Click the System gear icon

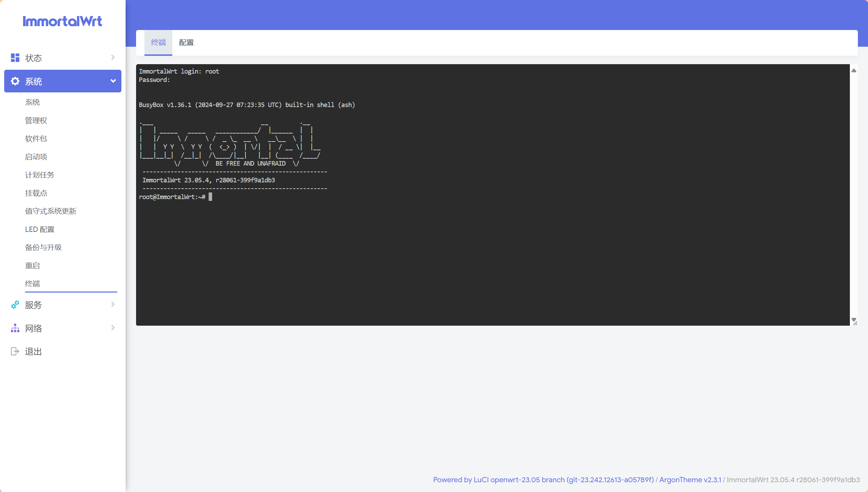point(15,81)
